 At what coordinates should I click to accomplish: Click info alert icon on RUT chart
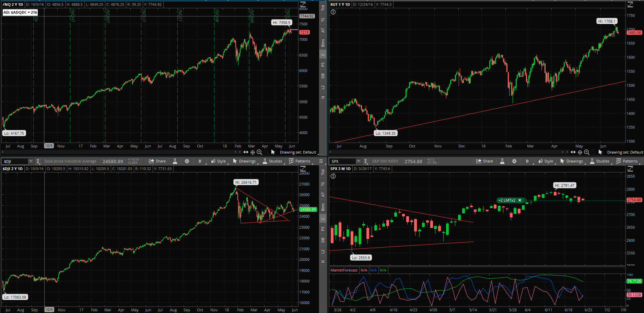tap(333, 12)
